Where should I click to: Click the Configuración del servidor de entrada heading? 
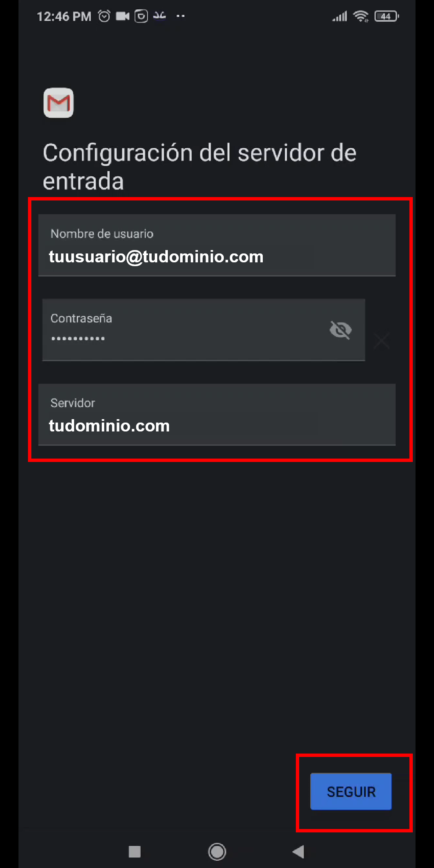tap(200, 167)
